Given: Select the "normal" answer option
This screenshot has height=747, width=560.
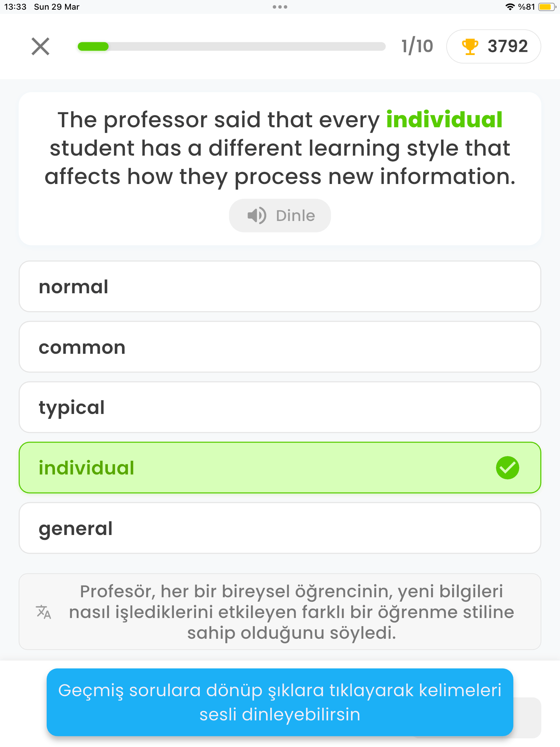Looking at the screenshot, I should (280, 286).
